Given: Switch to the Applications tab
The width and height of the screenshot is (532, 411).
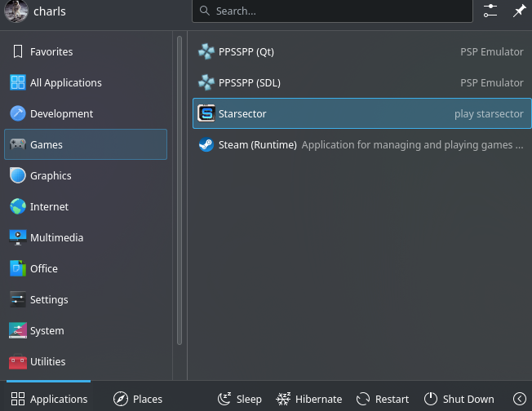Looking at the screenshot, I should click(49, 399).
